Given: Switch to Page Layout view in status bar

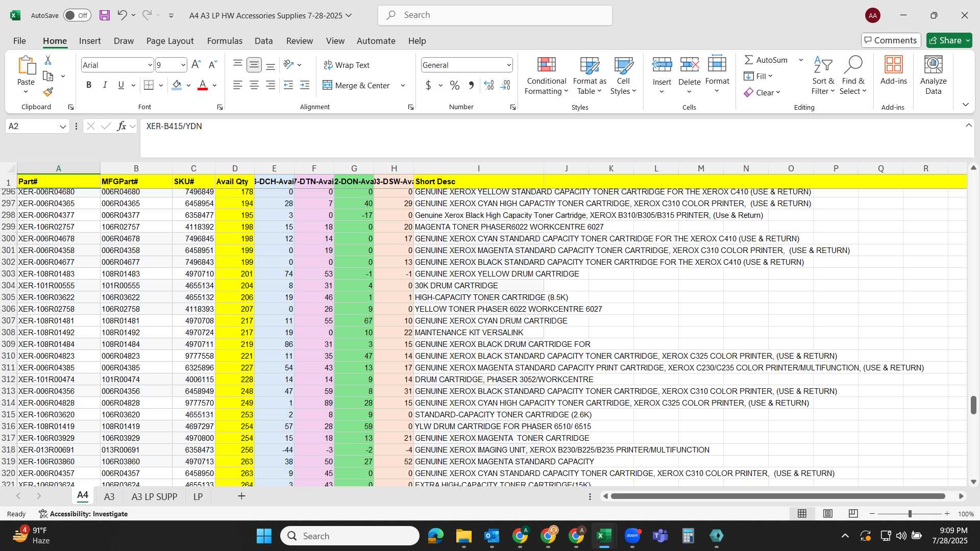Looking at the screenshot, I should pos(828,514).
